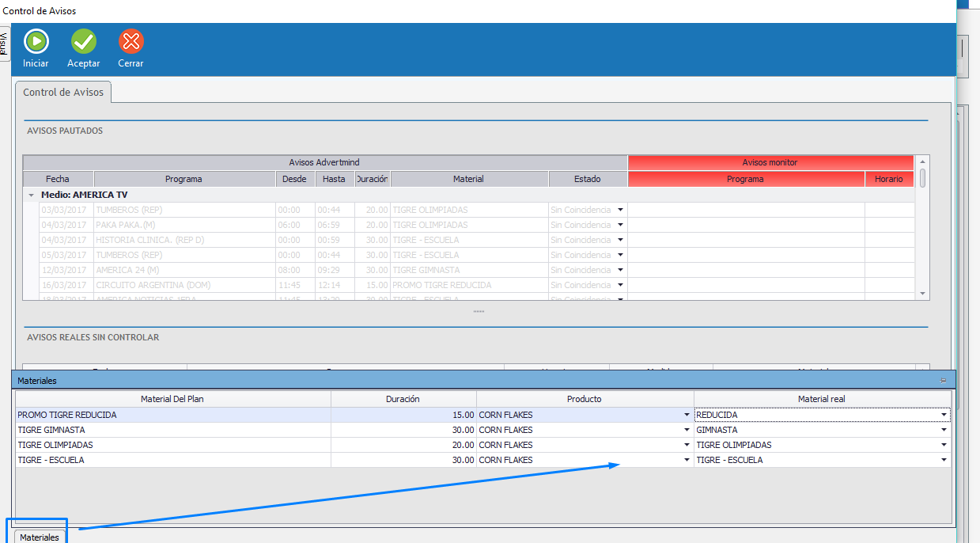Select the Control de Avisos tab
The width and height of the screenshot is (980, 543).
point(63,92)
